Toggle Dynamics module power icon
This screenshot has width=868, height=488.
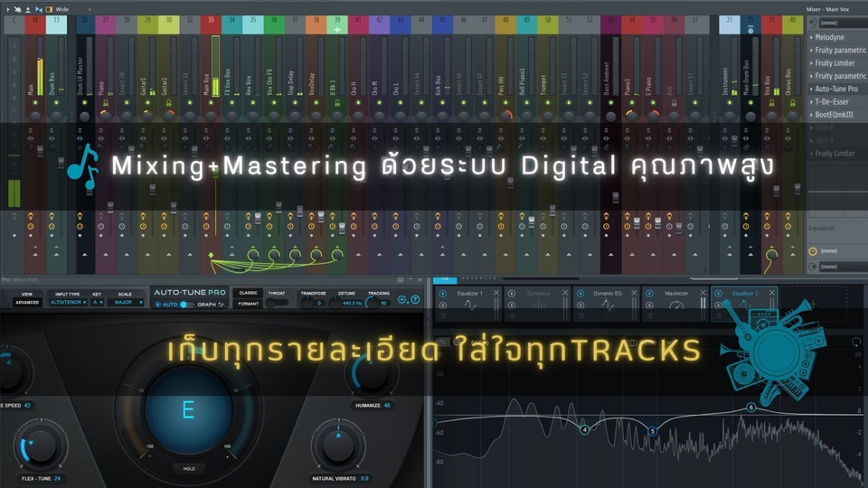click(x=512, y=293)
